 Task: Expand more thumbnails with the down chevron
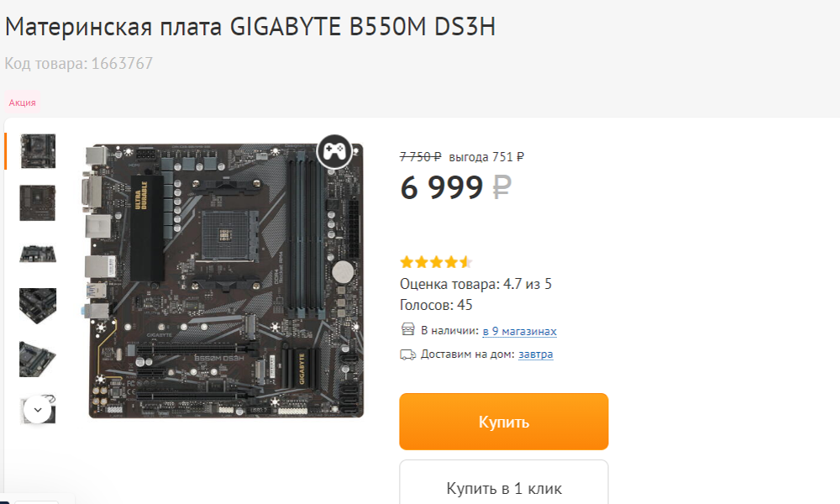(38, 410)
